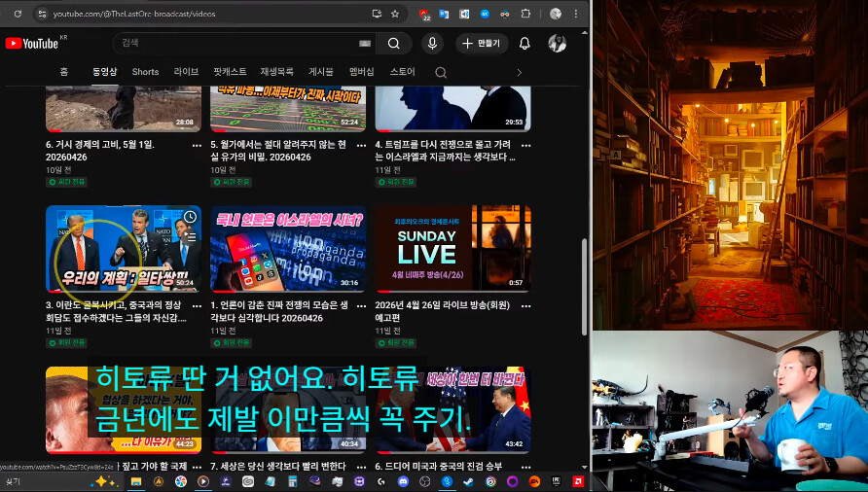The height and width of the screenshot is (492, 868).
Task: Open Epic Games Launcher from the taskbar
Action: pos(557,481)
